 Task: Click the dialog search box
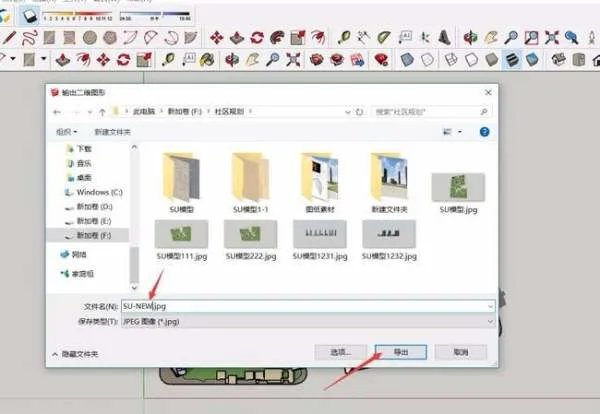point(432,112)
